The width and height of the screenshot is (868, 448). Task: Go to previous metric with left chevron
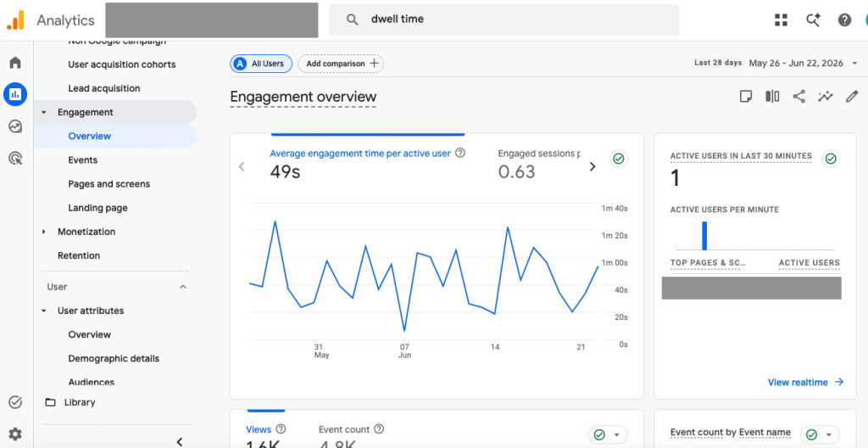pos(242,166)
